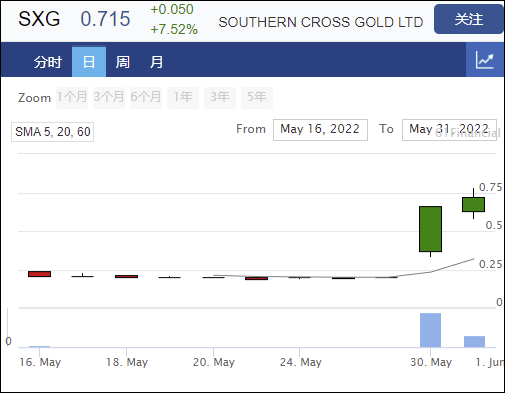Set zoom to 1个月
505x393 pixels.
click(x=72, y=97)
